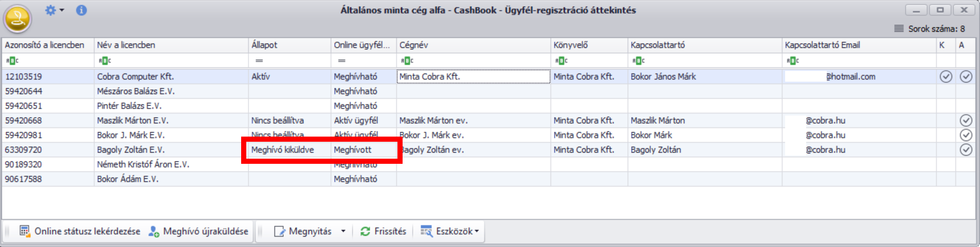
Task: Toggle A checkmark for Maszlik Márton E.V.
Action: pyautogui.click(x=966, y=121)
